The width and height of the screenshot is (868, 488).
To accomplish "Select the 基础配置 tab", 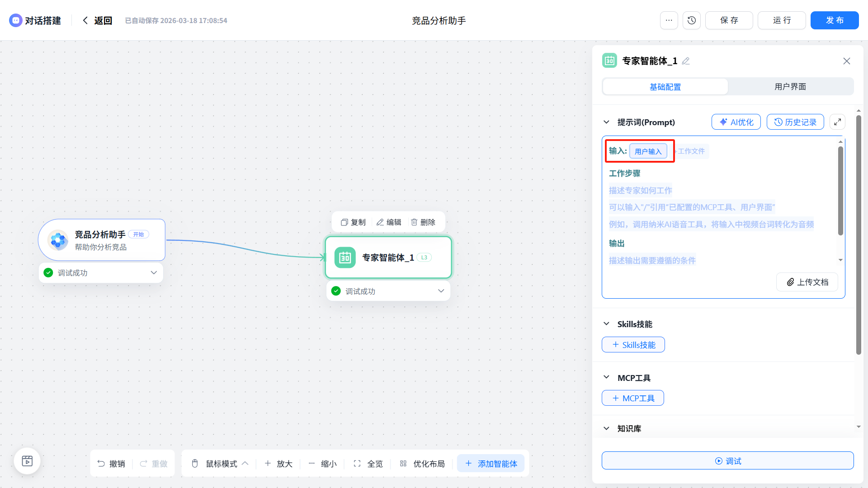I will coord(665,87).
